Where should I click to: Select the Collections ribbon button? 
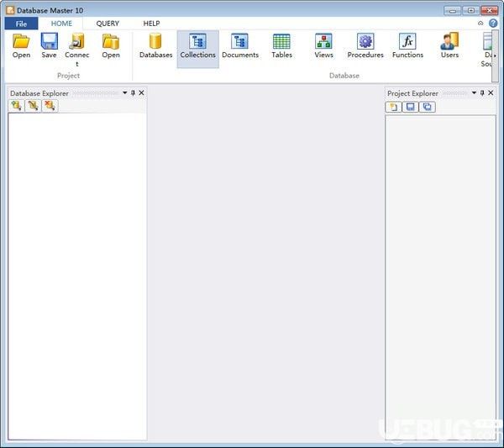point(197,49)
